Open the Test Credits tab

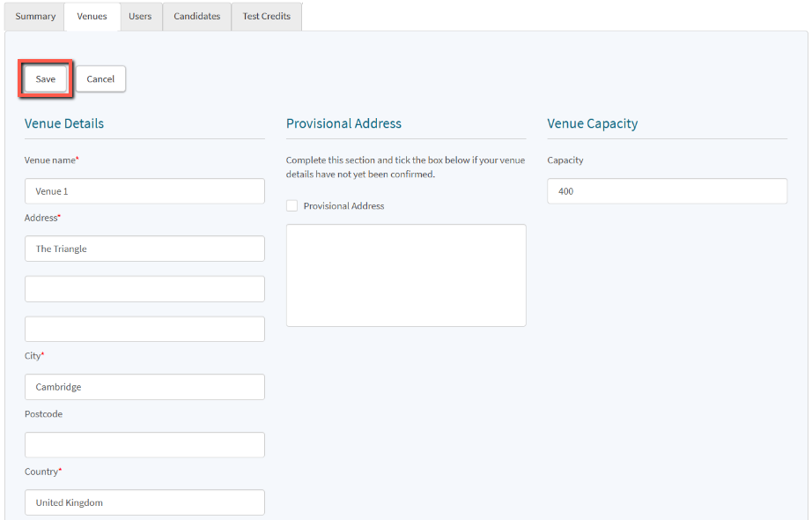[x=266, y=17]
